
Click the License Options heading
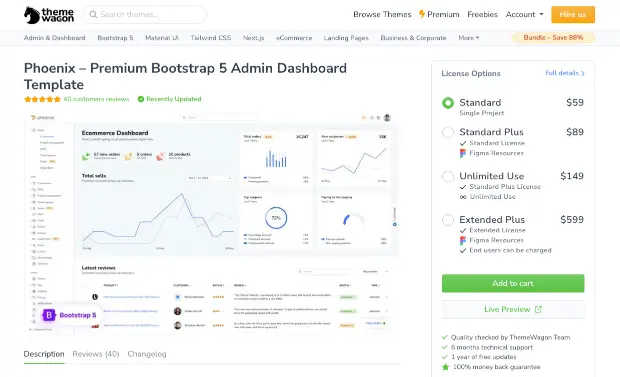point(471,73)
